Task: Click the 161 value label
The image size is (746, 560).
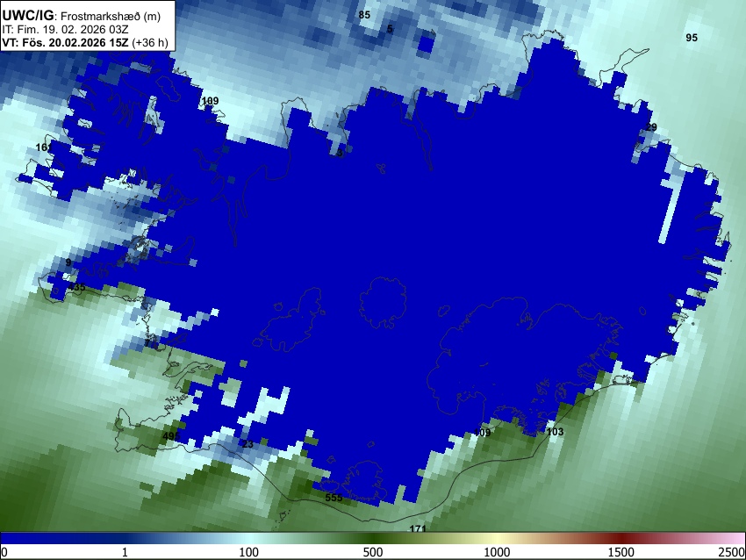Action: (44, 147)
